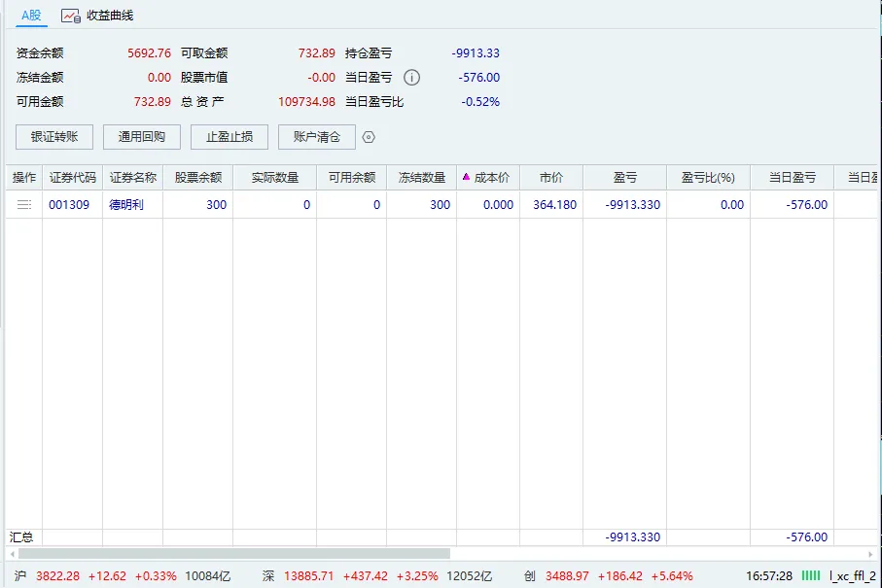Click Shanghai turnover 10084亿

coord(207,576)
